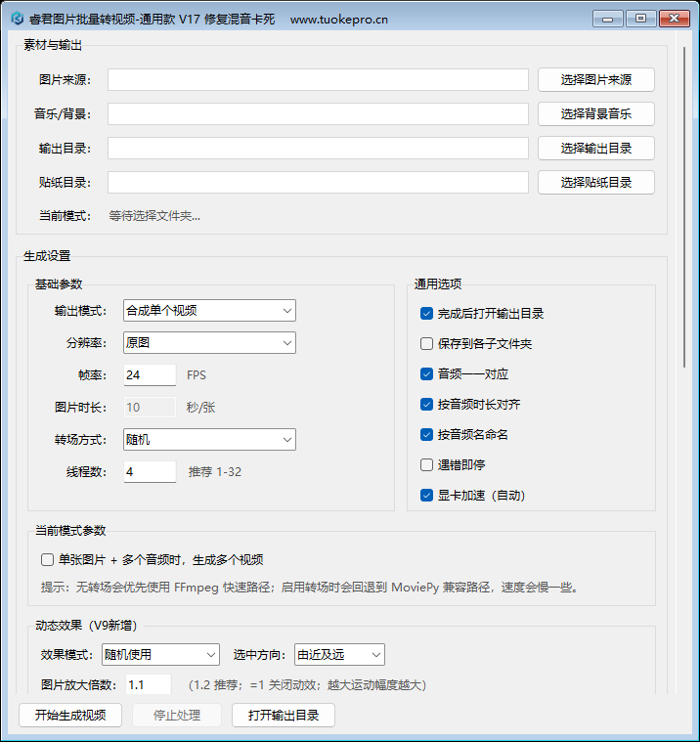Click the disabled 停止处理 button

click(x=177, y=715)
